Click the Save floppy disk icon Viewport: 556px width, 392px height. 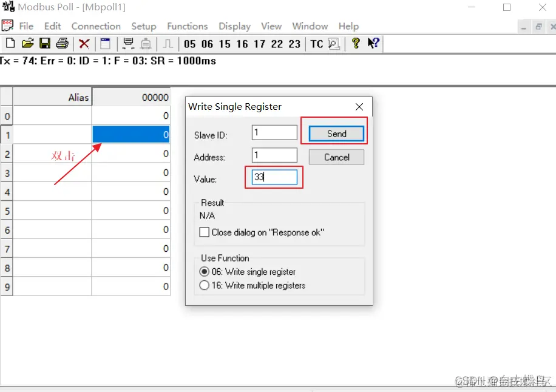click(45, 43)
